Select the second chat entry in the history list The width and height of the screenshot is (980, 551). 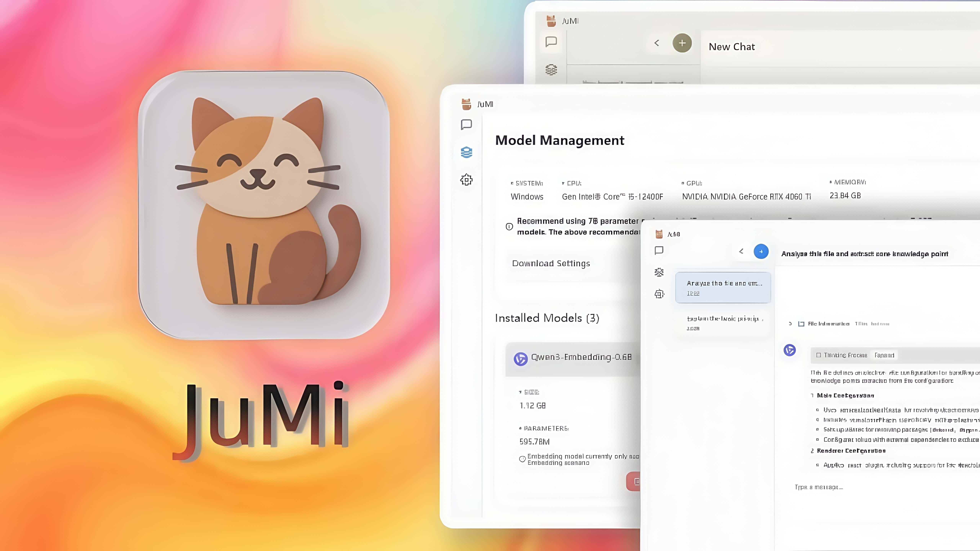click(723, 323)
